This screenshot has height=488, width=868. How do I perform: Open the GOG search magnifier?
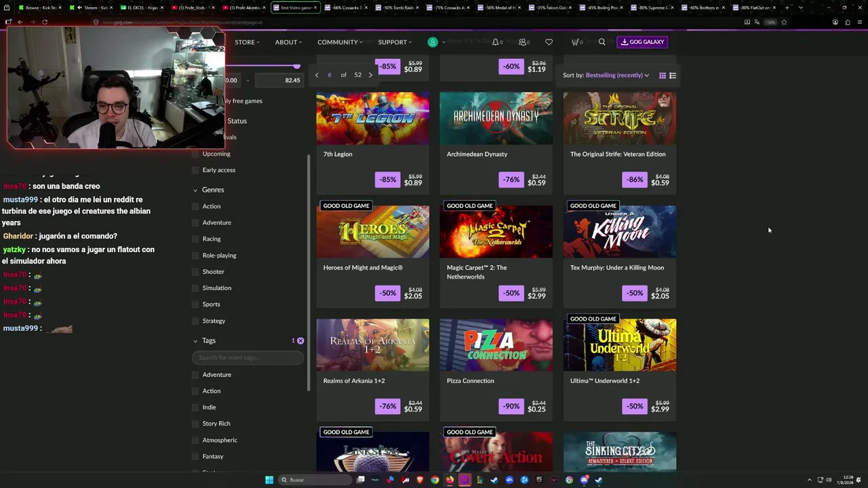coord(601,42)
